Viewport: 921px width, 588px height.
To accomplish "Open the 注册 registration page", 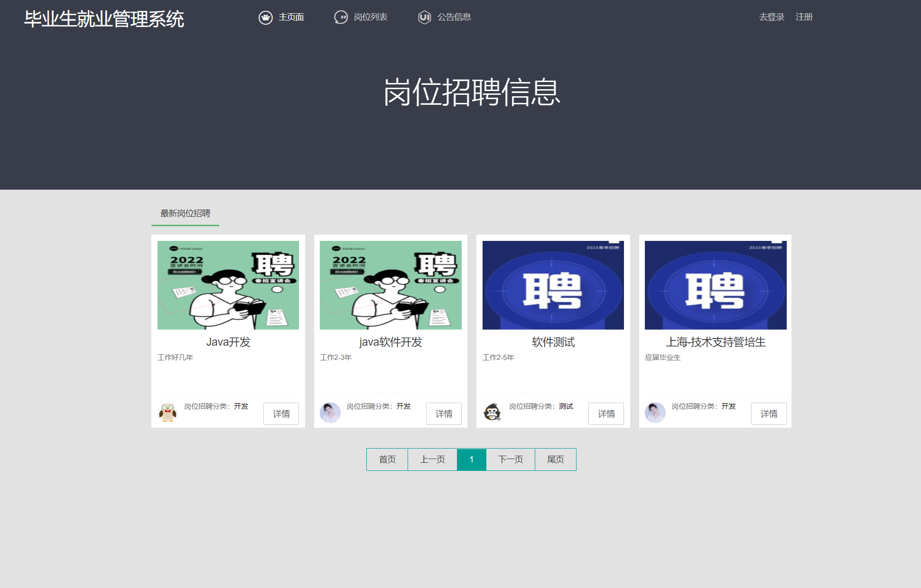I will click(x=804, y=17).
